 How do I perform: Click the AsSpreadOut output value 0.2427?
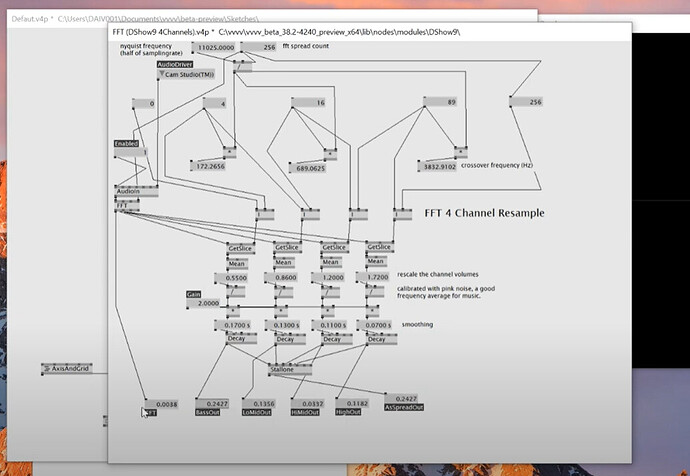coord(401,399)
